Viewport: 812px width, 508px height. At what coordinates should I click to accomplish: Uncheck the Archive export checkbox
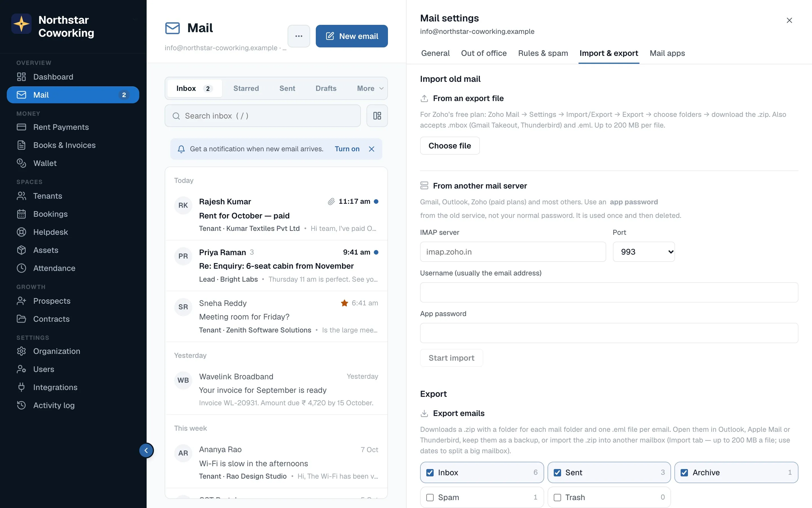coord(684,473)
